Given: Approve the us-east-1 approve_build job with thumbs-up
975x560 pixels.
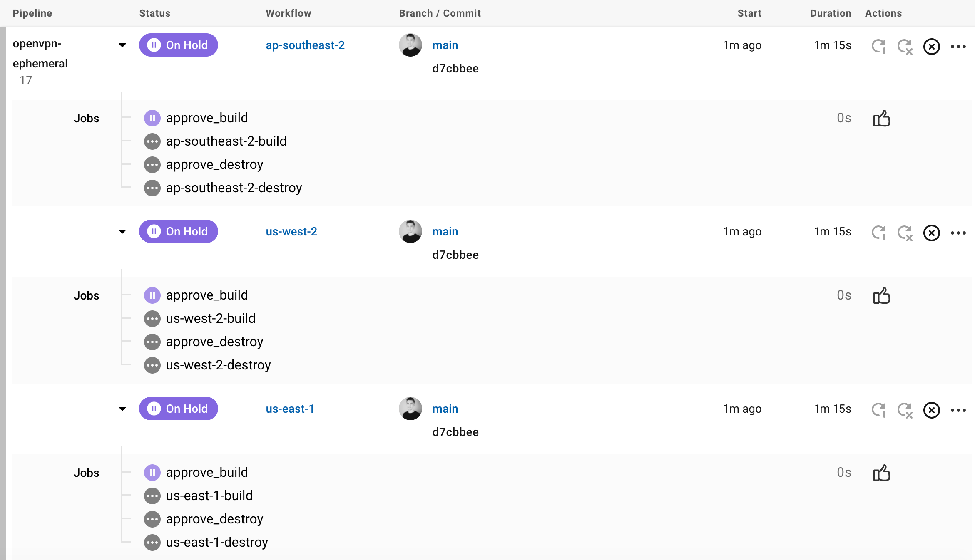Looking at the screenshot, I should pos(881,473).
